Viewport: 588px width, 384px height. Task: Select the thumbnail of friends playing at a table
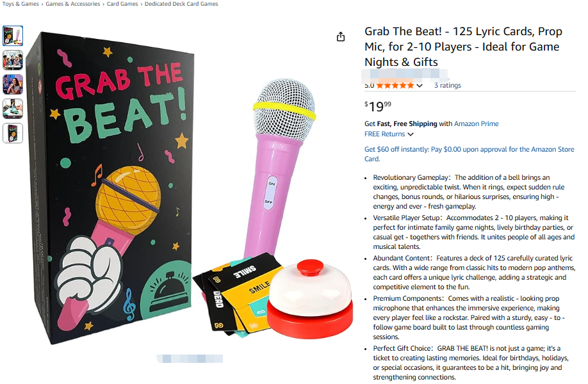(x=13, y=60)
